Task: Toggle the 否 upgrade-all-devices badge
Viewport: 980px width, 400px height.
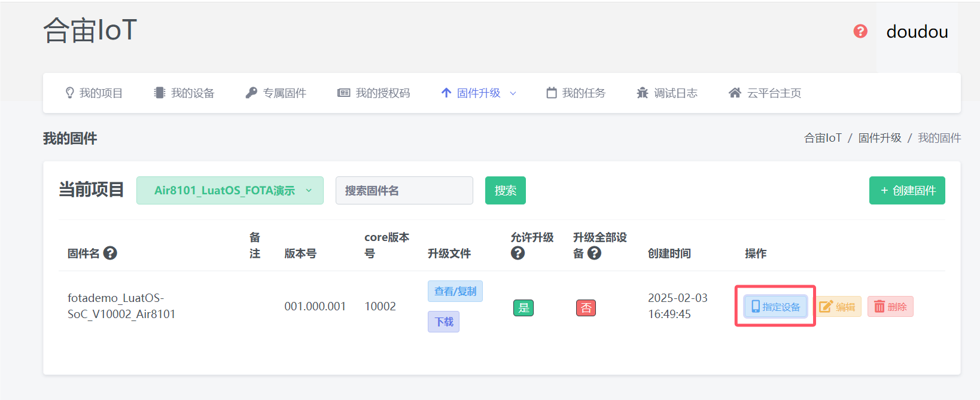Action: tap(586, 308)
